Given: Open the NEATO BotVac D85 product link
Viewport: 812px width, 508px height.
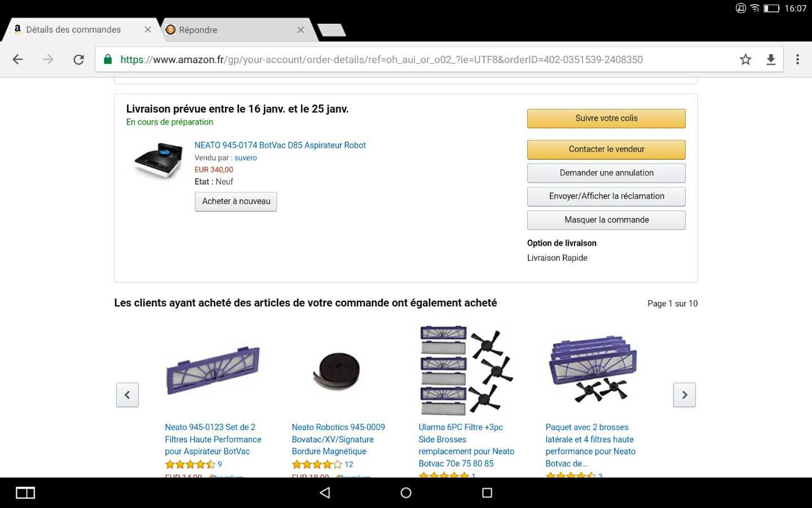Looking at the screenshot, I should [x=280, y=146].
